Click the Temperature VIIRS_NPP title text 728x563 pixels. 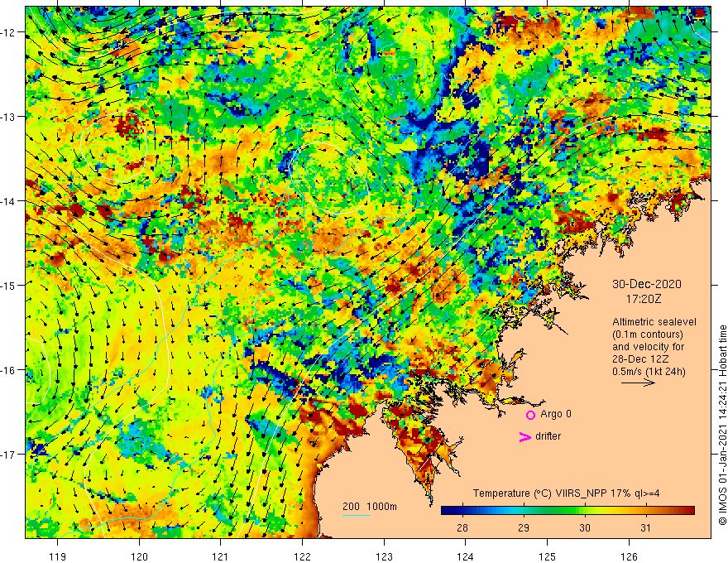566,493
